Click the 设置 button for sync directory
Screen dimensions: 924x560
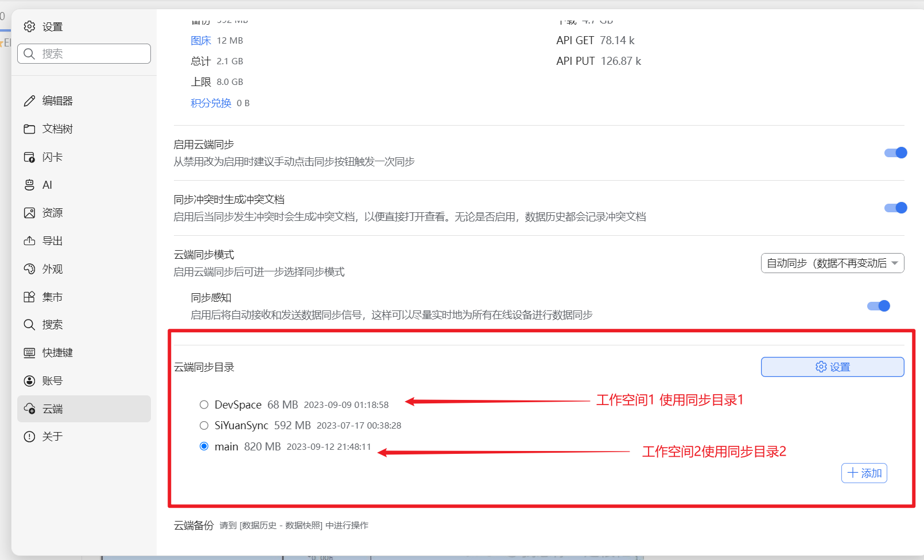click(832, 367)
